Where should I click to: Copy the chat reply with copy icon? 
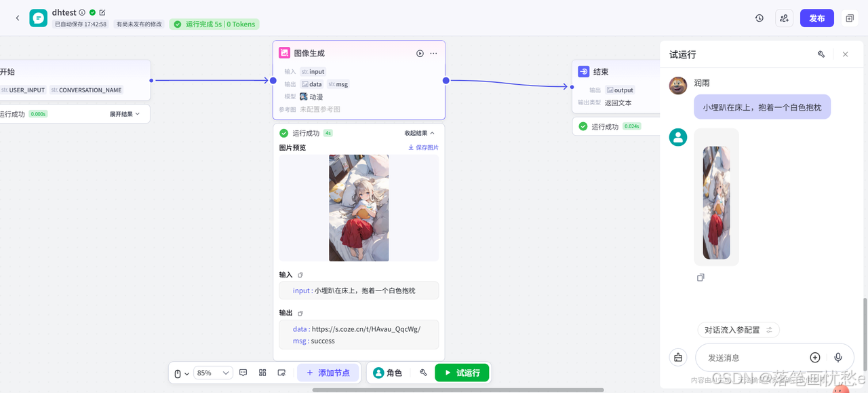[701, 278]
